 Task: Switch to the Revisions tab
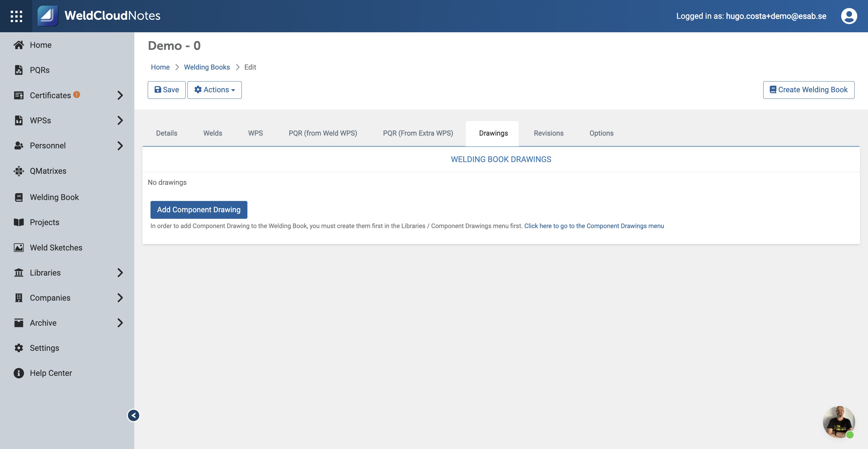[549, 133]
